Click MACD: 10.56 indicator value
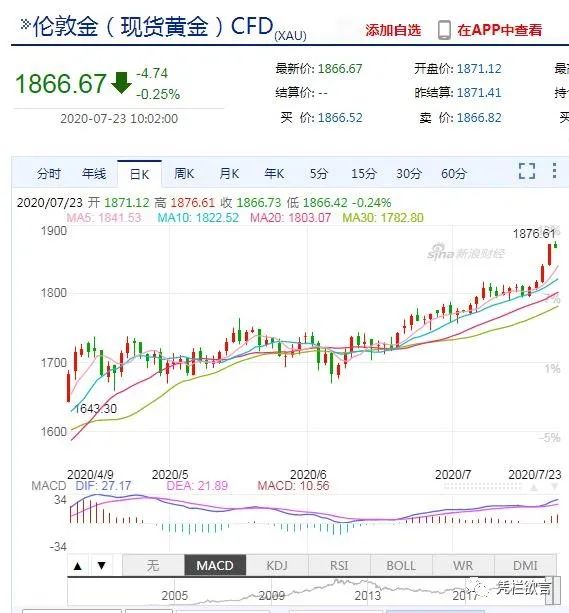The width and height of the screenshot is (569, 613). click(x=293, y=486)
